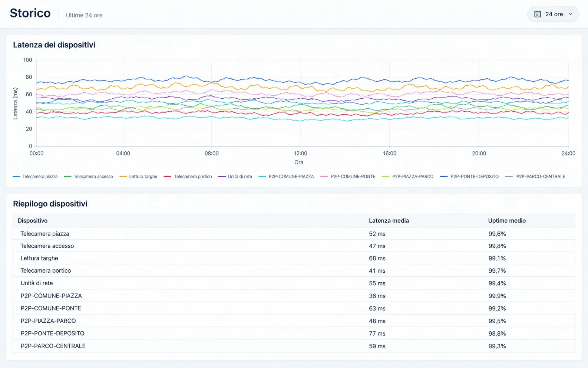Select the Telecamera accesso table row

click(294, 246)
